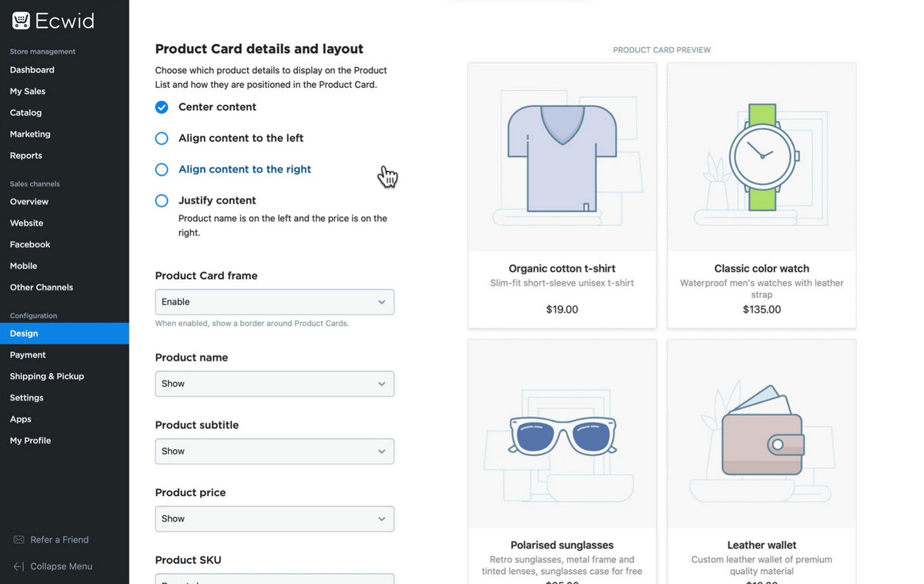Click the Ecwid shopping cart logo
Image resolution: width=924 pixels, height=584 pixels.
(x=21, y=21)
